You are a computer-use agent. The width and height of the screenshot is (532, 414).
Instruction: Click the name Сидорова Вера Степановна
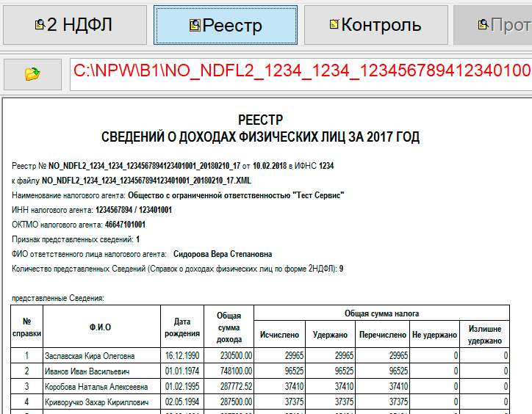click(x=223, y=254)
